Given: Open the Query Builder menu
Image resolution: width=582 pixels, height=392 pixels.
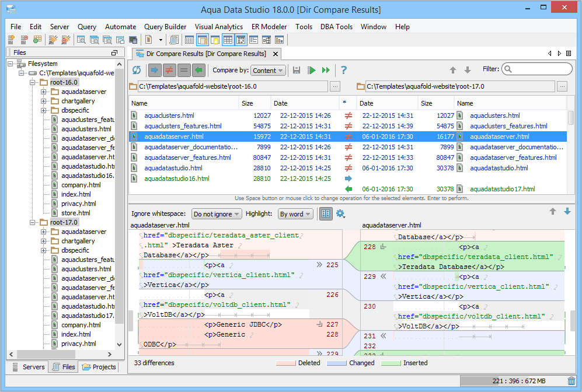Looking at the screenshot, I should (x=165, y=27).
